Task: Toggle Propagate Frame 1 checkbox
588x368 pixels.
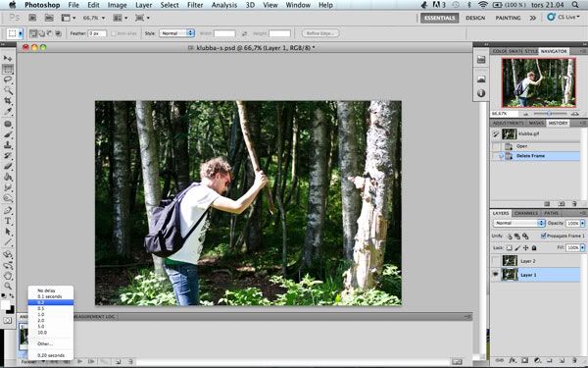Action: coord(543,236)
